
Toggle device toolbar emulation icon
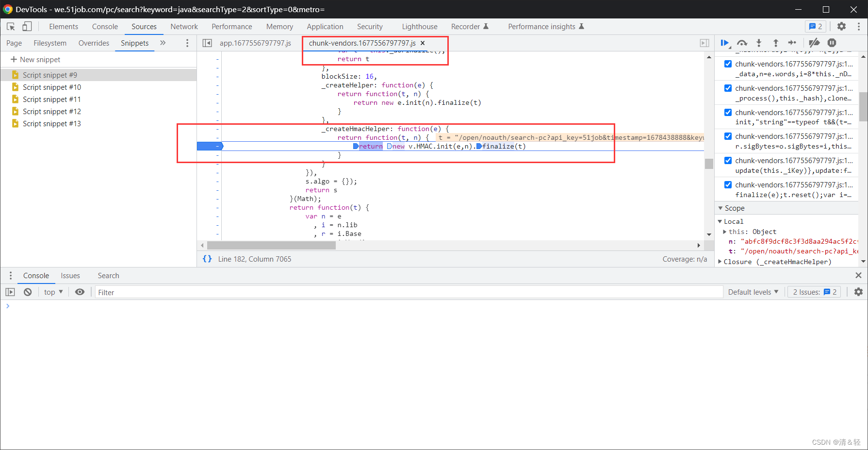pos(27,26)
